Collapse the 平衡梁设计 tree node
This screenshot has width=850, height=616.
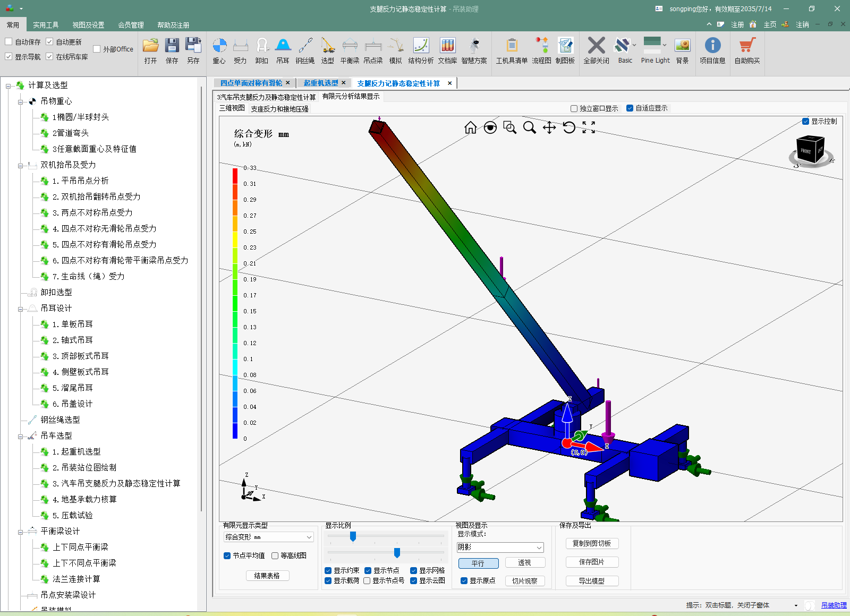point(20,532)
